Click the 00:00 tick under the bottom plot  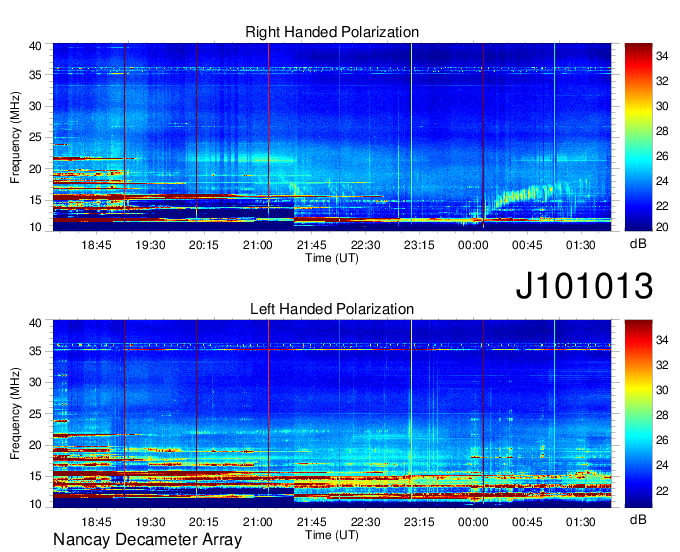(473, 522)
